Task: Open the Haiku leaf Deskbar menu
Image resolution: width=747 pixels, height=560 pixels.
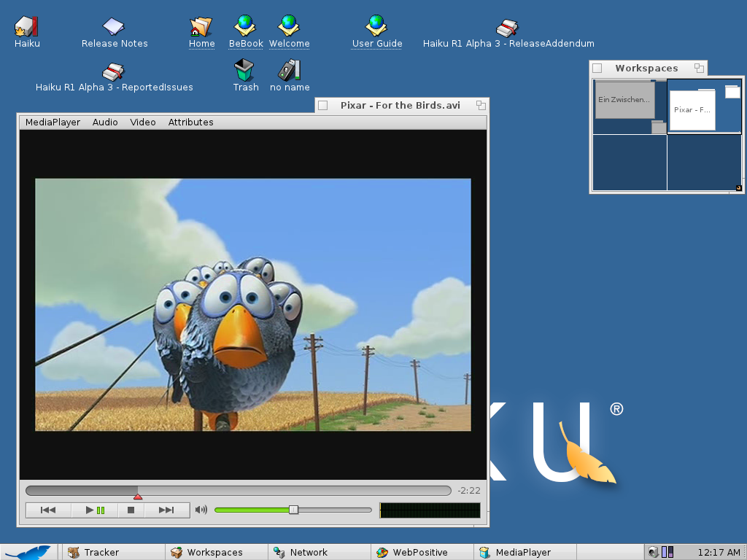Action: tap(28, 552)
